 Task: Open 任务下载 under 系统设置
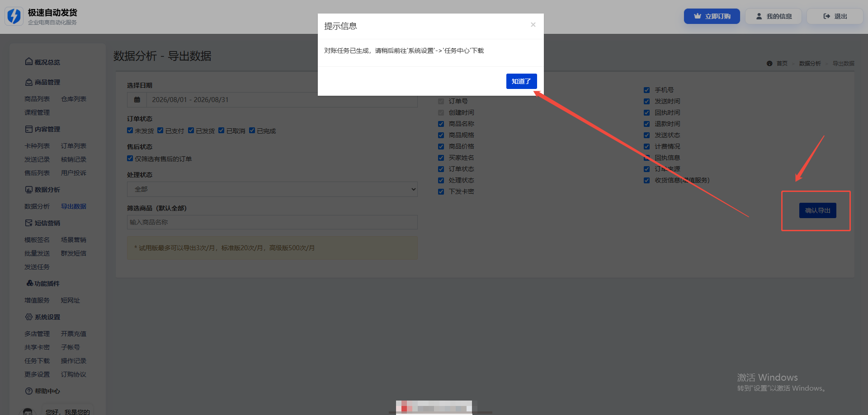tap(37, 361)
